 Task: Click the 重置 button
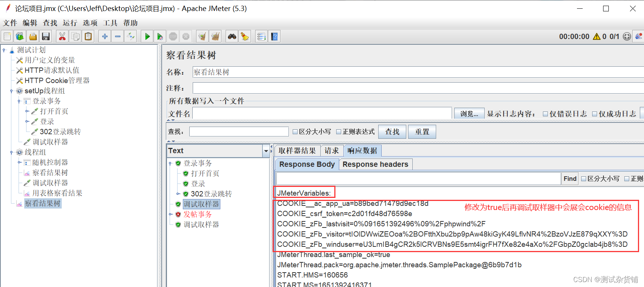(x=422, y=132)
